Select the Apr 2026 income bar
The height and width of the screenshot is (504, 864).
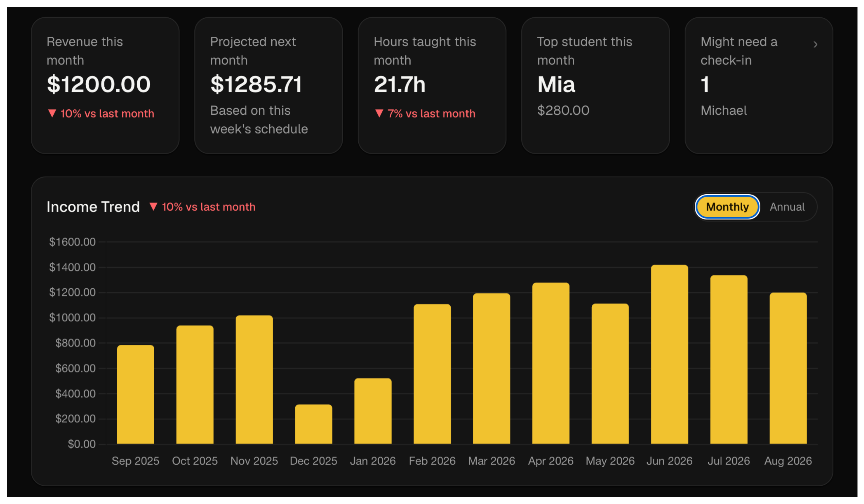point(551,363)
